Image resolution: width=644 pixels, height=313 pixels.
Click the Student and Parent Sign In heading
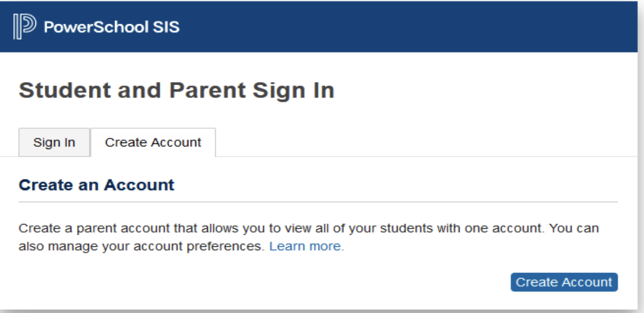click(176, 90)
